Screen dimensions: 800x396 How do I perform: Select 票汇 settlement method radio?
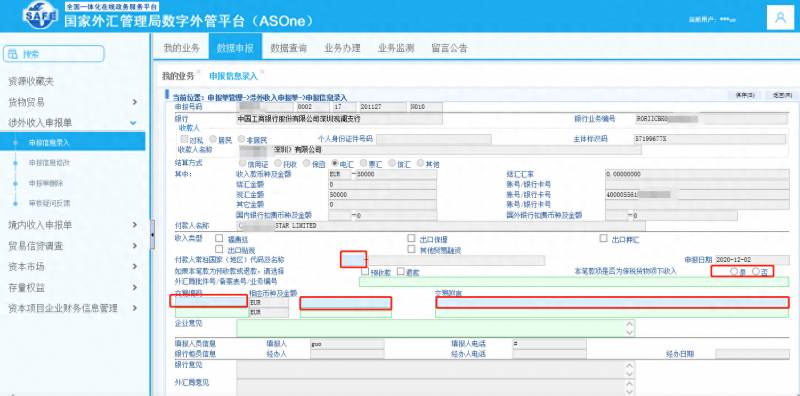(x=363, y=163)
